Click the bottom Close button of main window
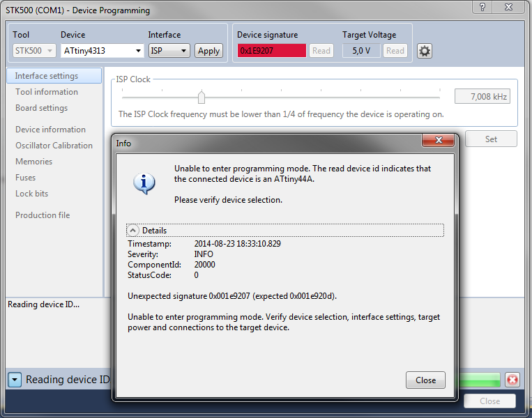Viewport: 532px width, 418px height. point(489,401)
